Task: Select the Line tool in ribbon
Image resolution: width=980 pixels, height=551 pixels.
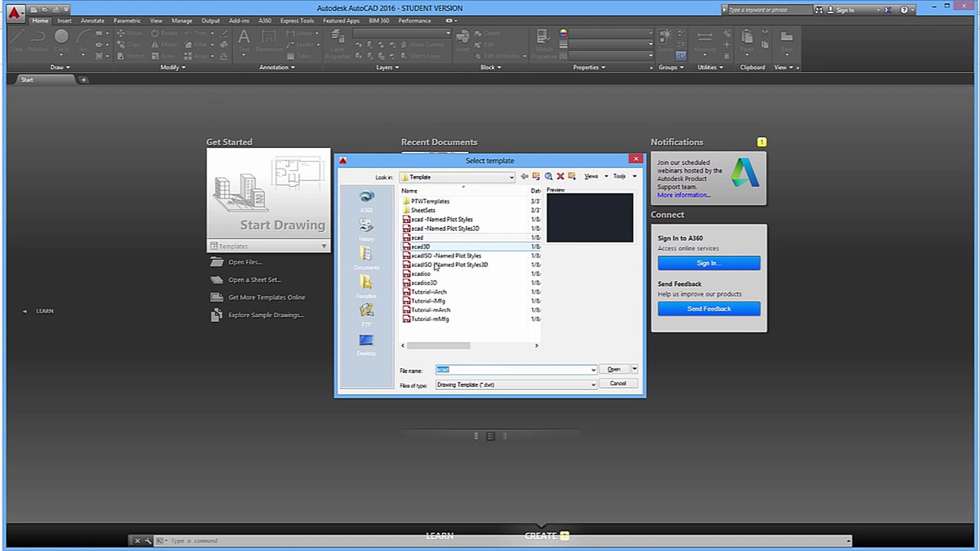Action: tap(17, 40)
